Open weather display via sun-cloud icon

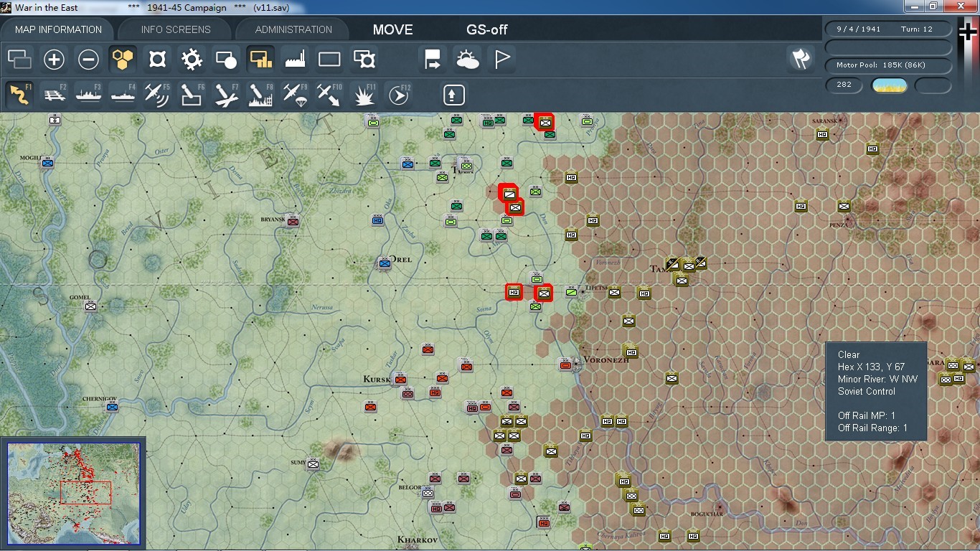point(467,60)
